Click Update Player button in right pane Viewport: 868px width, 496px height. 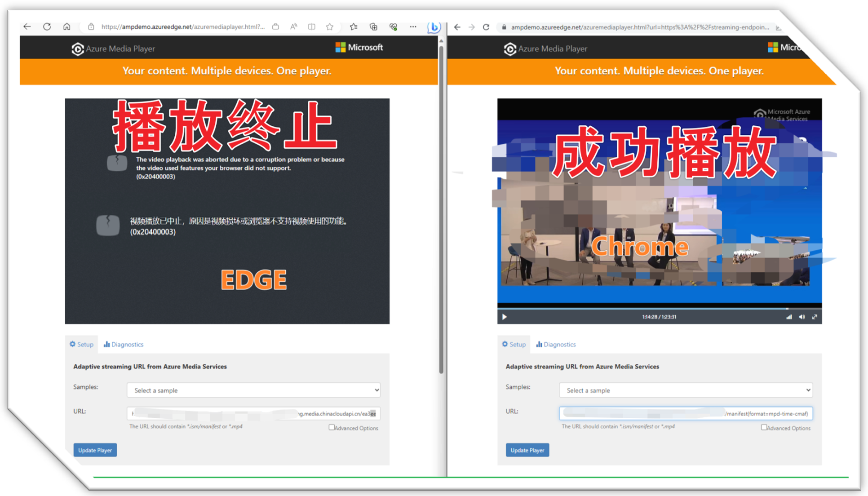pos(527,450)
